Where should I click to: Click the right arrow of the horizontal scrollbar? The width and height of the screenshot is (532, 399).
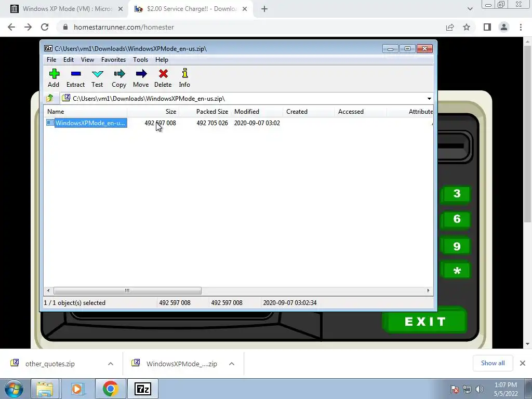(x=428, y=290)
